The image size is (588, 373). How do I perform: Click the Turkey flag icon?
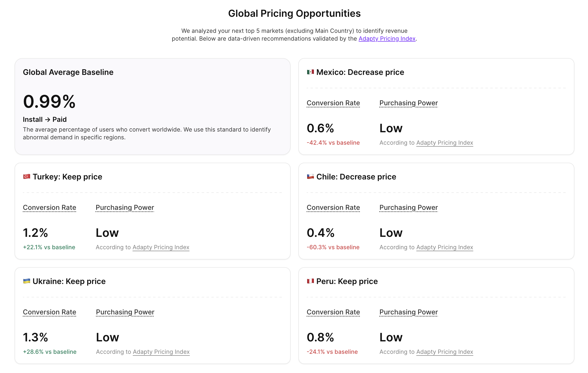pos(27,177)
